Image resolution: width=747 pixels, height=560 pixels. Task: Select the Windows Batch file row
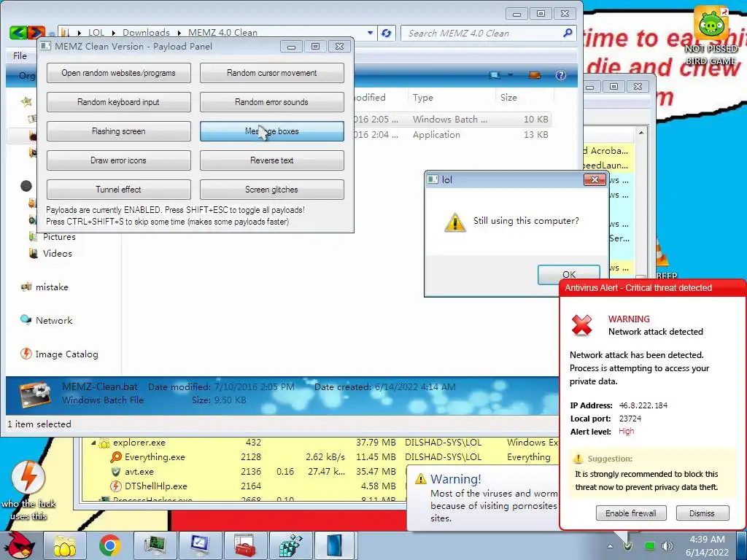[452, 119]
